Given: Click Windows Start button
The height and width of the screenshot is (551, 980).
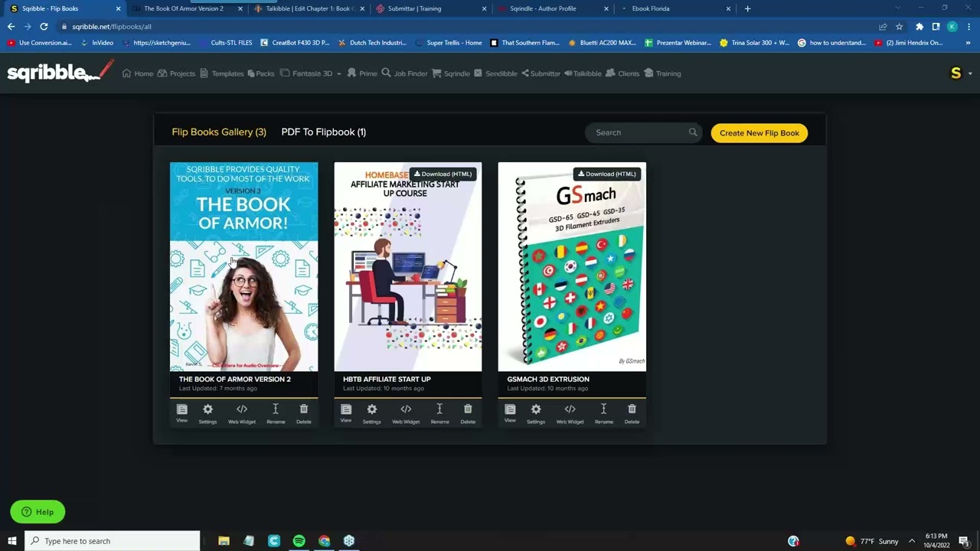Looking at the screenshot, I should pos(12,541).
